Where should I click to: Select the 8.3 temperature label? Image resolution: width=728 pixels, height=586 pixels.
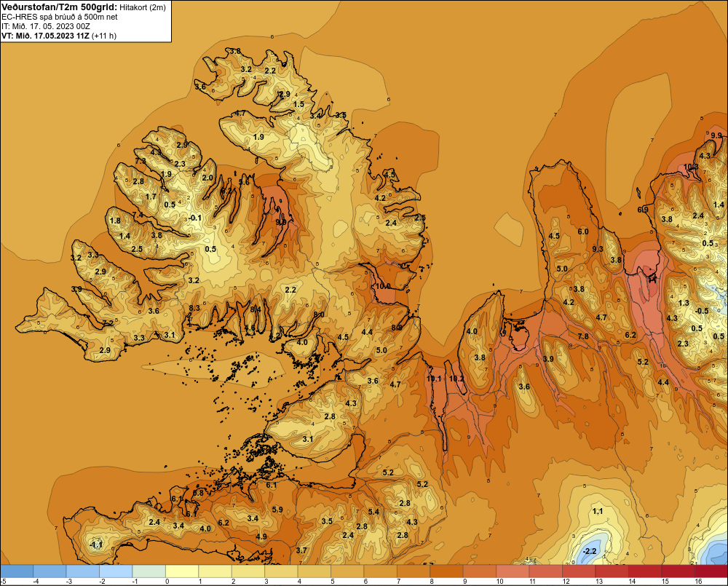194,307
